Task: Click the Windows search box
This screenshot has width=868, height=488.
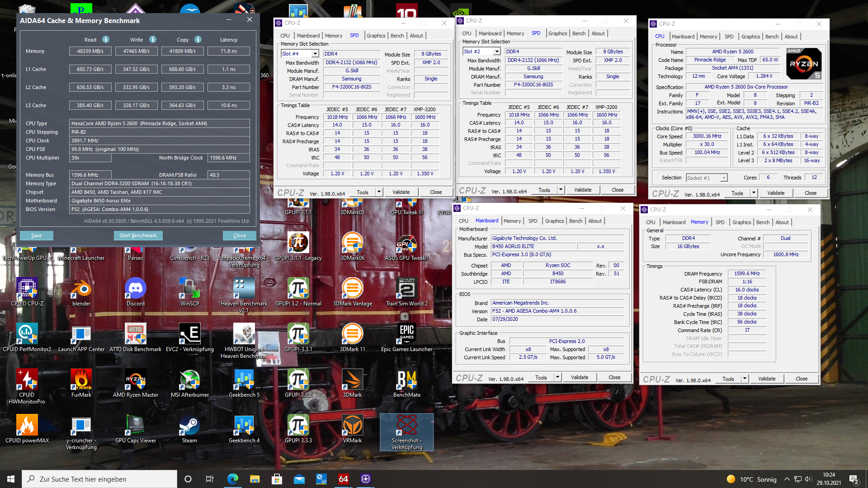Action: point(99,479)
